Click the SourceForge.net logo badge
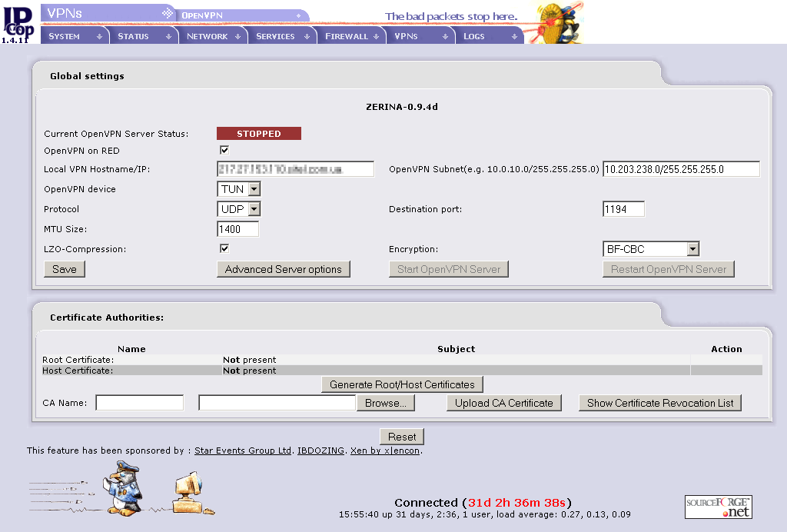 (x=718, y=507)
